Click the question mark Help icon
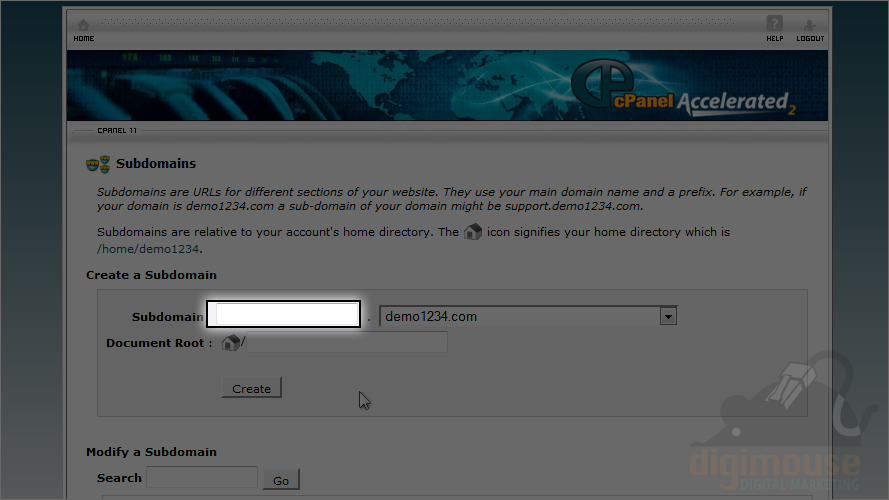The image size is (889, 500). (774, 24)
